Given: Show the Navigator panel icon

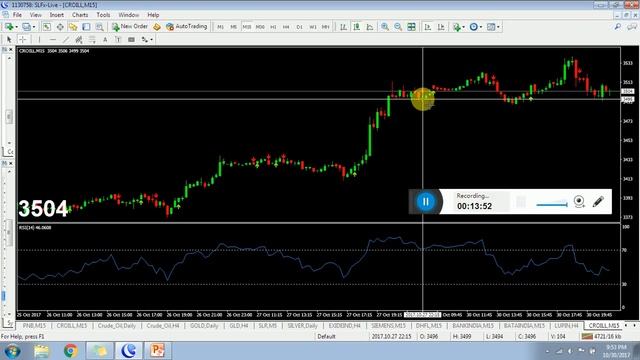Looking at the screenshot, I should (x=73, y=27).
